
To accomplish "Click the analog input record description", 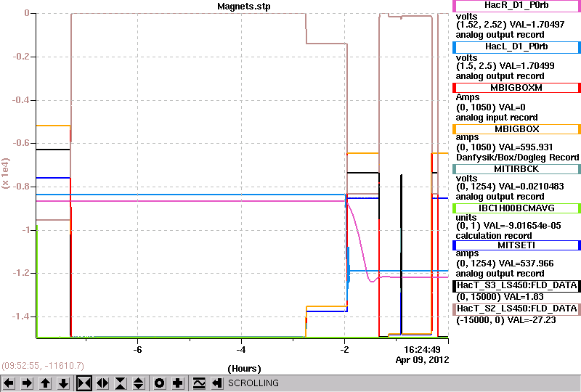I will [x=497, y=118].
